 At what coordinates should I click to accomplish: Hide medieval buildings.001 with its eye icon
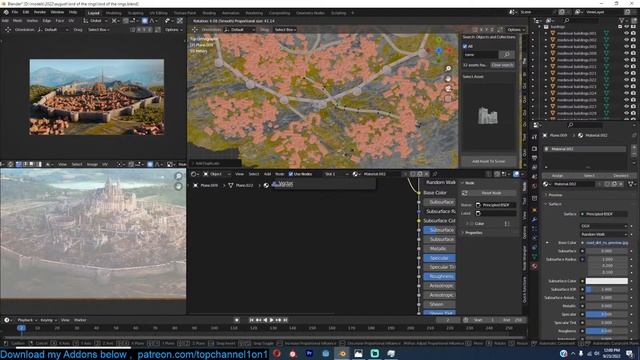[627, 33]
